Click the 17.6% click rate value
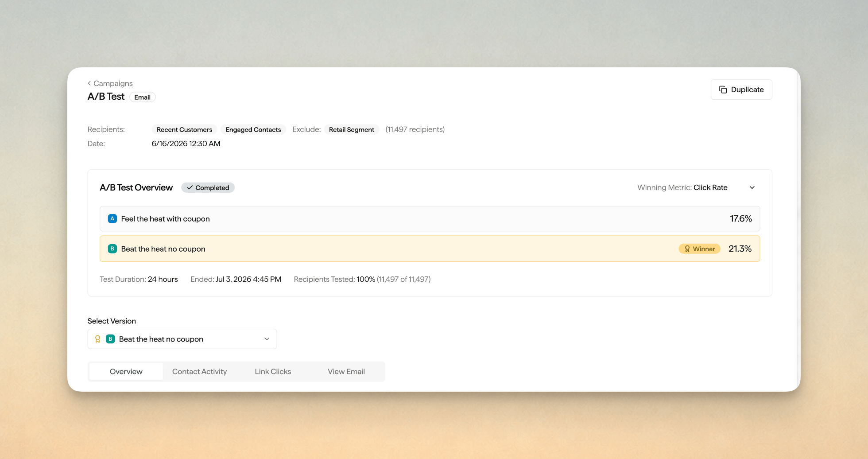Image resolution: width=868 pixels, height=459 pixels. click(741, 218)
